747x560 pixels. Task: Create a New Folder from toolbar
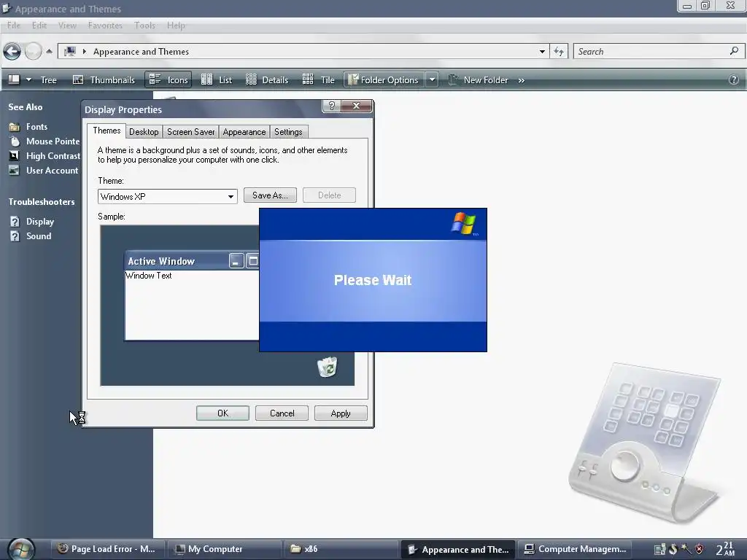coord(478,80)
